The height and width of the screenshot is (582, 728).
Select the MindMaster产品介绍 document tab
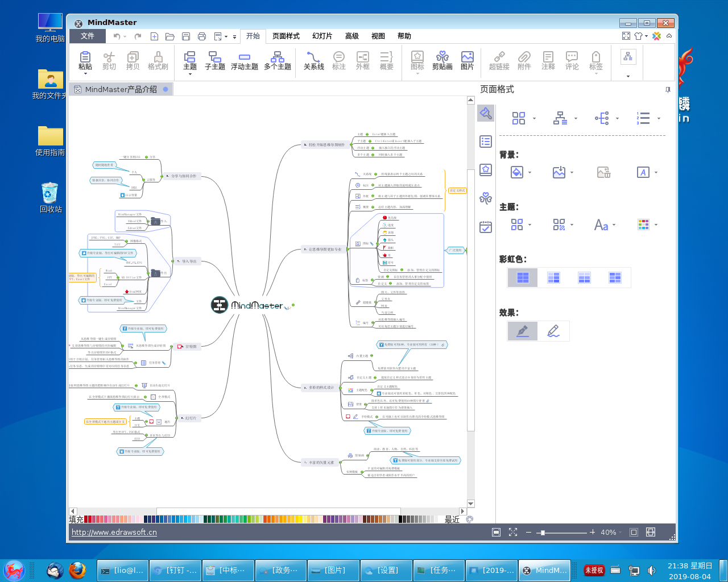click(x=121, y=89)
